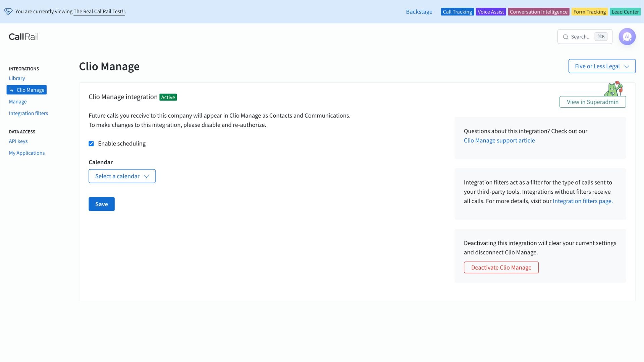Switch to Voice Assist product
644x362 pixels.
pyautogui.click(x=491, y=12)
